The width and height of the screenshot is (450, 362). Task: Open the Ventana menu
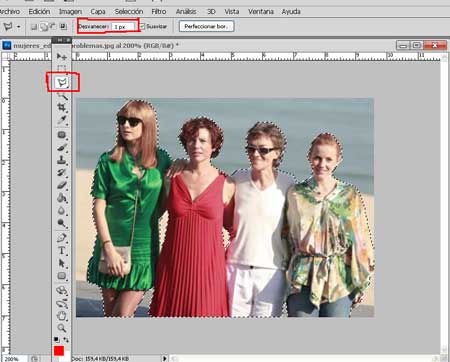pos(261,12)
